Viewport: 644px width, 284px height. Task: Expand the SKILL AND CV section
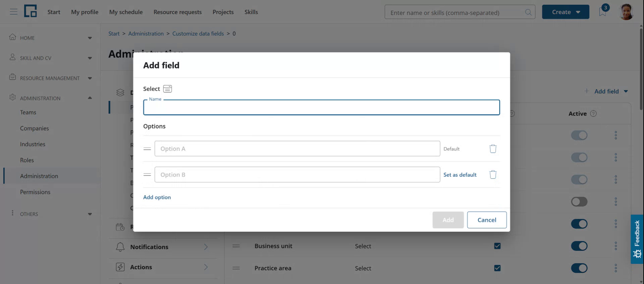pos(50,58)
